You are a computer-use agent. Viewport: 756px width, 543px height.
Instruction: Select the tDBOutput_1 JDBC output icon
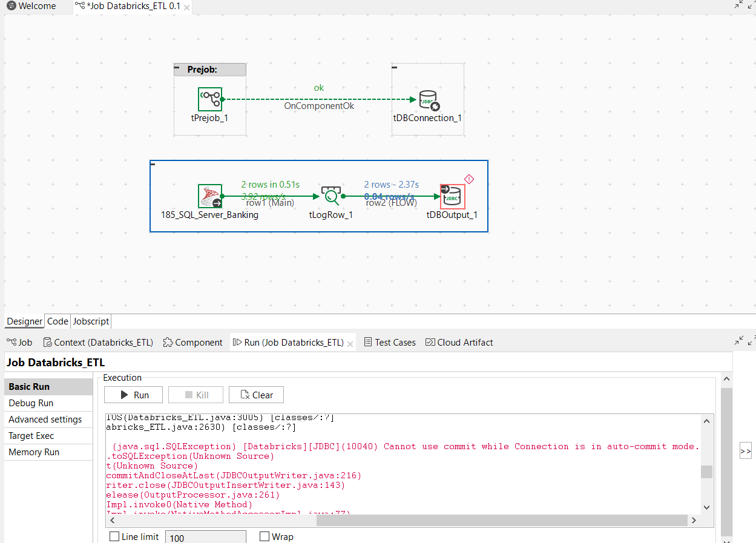(x=452, y=197)
